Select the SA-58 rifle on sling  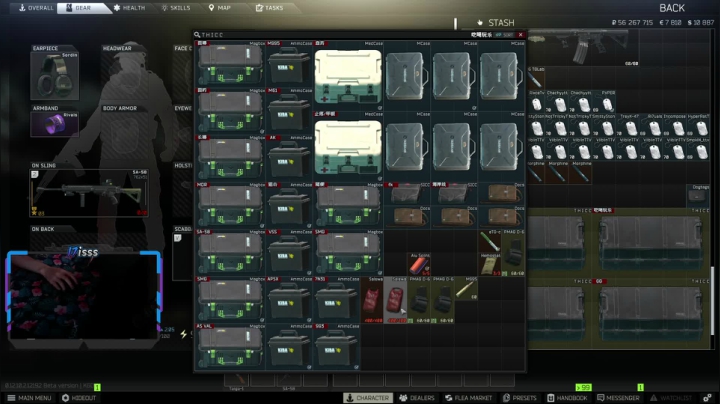(x=89, y=193)
